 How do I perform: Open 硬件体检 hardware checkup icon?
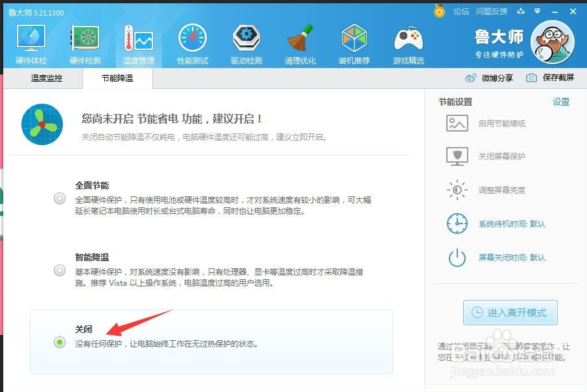(x=31, y=38)
